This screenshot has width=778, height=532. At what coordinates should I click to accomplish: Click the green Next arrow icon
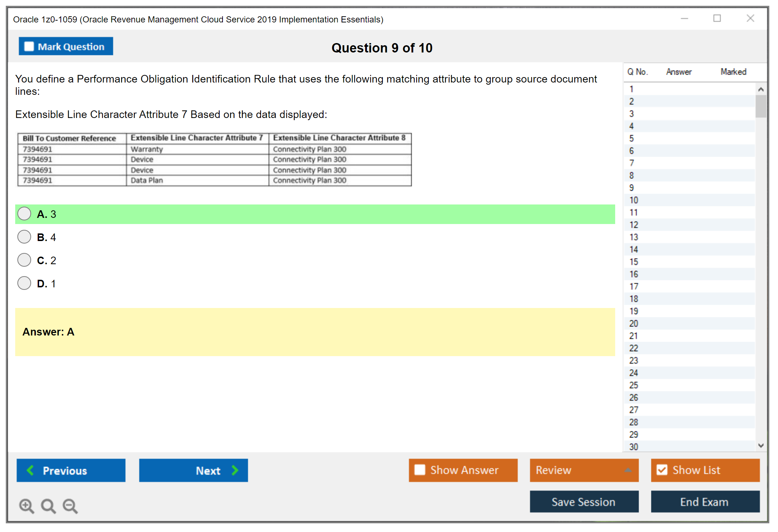[x=235, y=470]
